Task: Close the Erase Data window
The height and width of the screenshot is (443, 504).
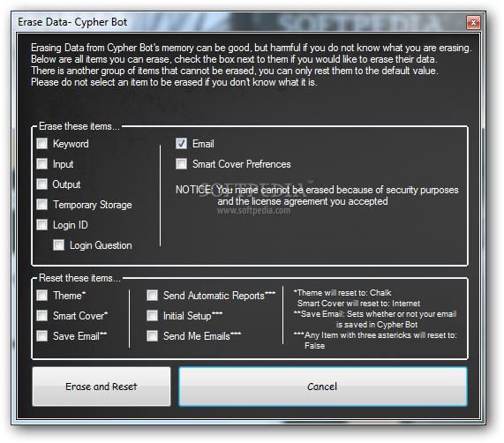Action: coord(473,22)
